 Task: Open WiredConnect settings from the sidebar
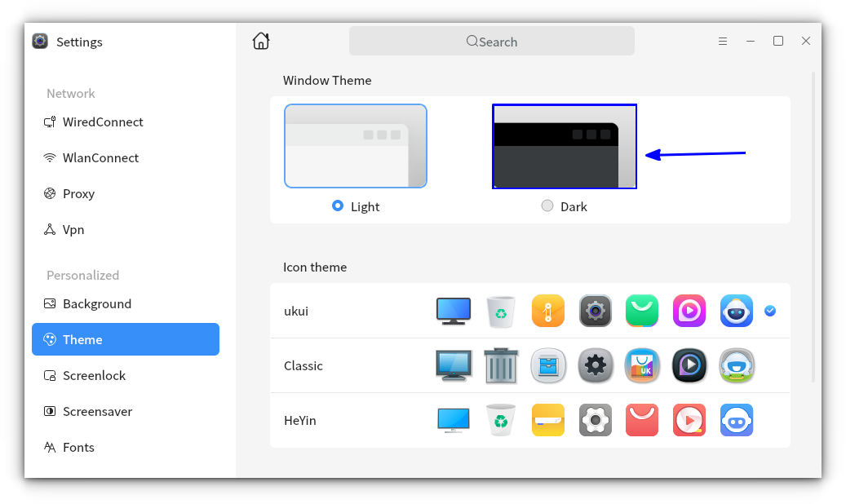[49, 122]
